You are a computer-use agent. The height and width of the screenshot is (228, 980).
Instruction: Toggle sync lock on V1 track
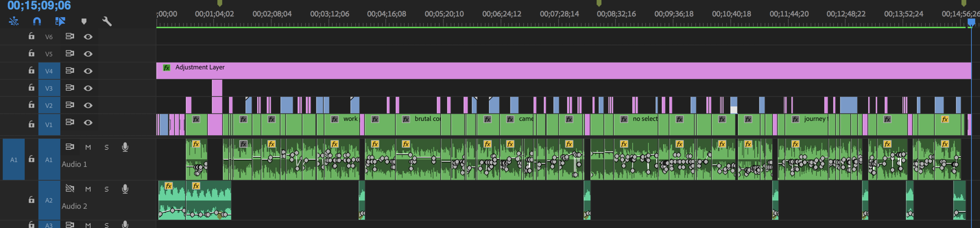(x=70, y=122)
